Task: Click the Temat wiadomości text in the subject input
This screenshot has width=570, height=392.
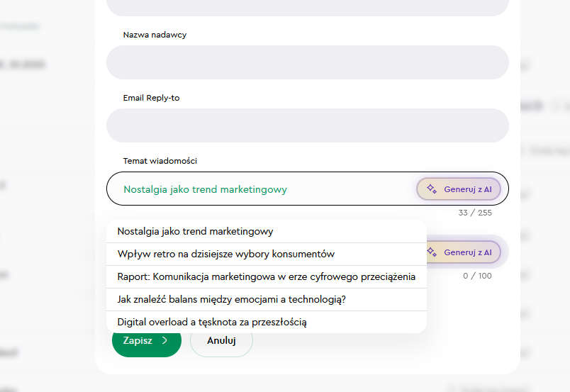Action: point(206,189)
